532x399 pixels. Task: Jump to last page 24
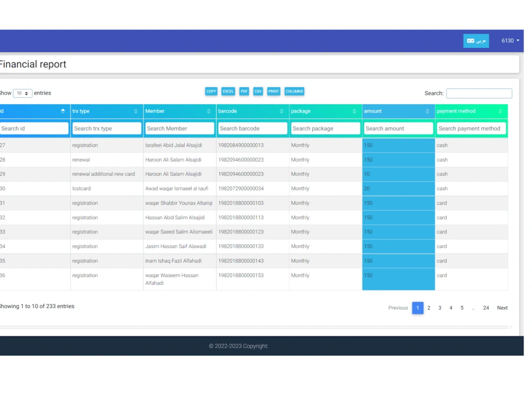click(x=486, y=307)
